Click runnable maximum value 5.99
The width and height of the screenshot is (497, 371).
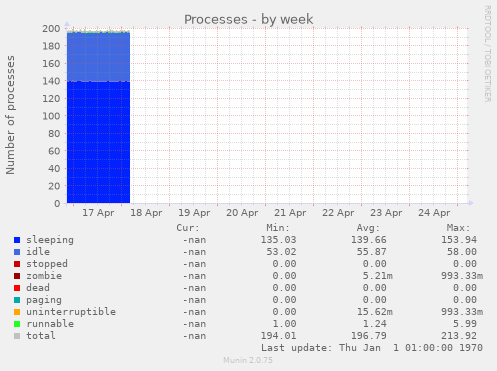pos(465,324)
